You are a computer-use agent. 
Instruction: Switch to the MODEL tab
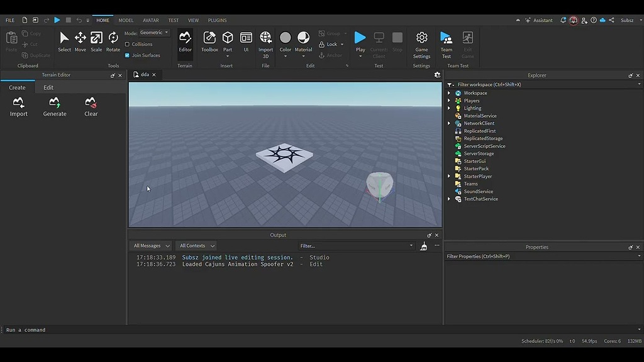[x=126, y=20]
